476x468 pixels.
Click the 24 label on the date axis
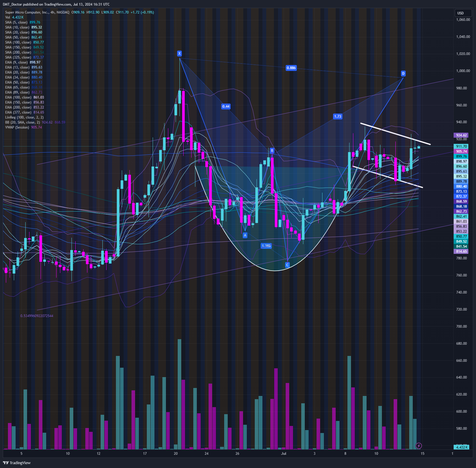point(207,454)
